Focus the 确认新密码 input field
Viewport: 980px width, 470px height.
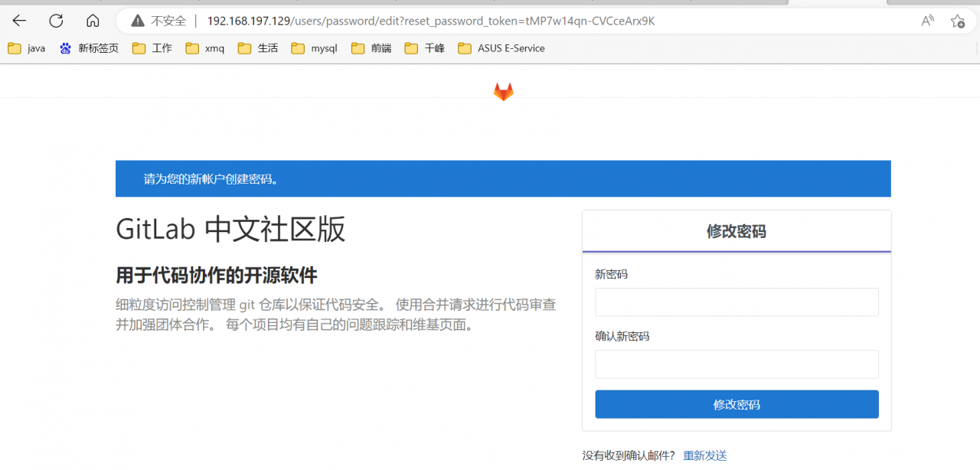coord(737,364)
